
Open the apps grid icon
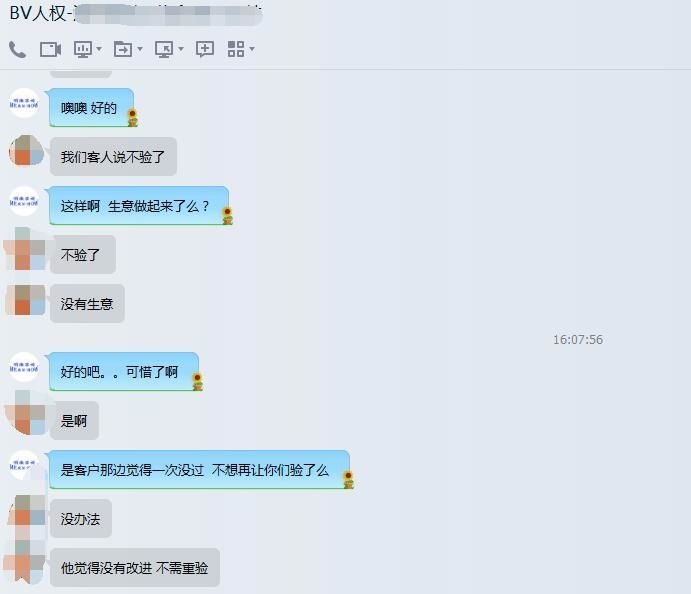[x=236, y=49]
